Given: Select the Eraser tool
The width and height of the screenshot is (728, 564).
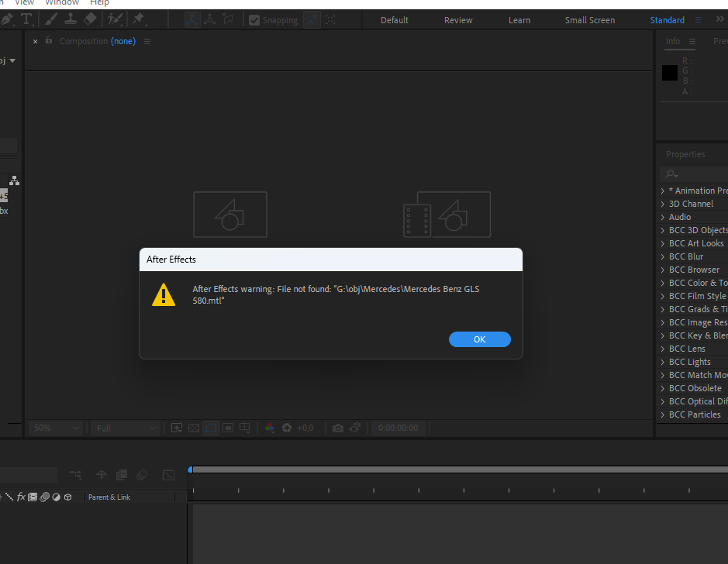Looking at the screenshot, I should click(90, 19).
